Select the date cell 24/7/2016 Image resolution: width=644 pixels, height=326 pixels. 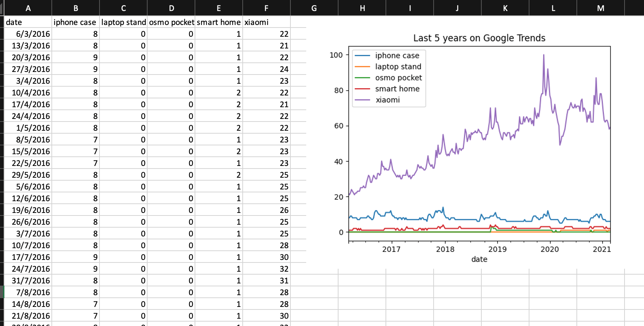click(28, 269)
